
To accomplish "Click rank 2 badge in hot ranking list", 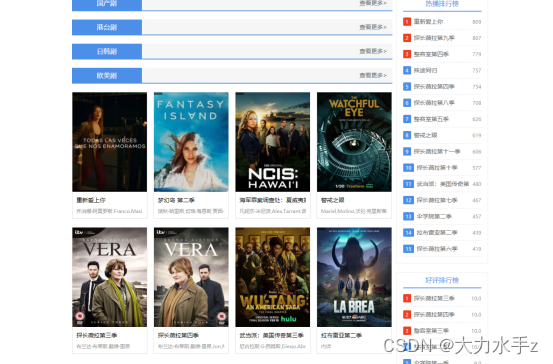I will pos(407,38).
